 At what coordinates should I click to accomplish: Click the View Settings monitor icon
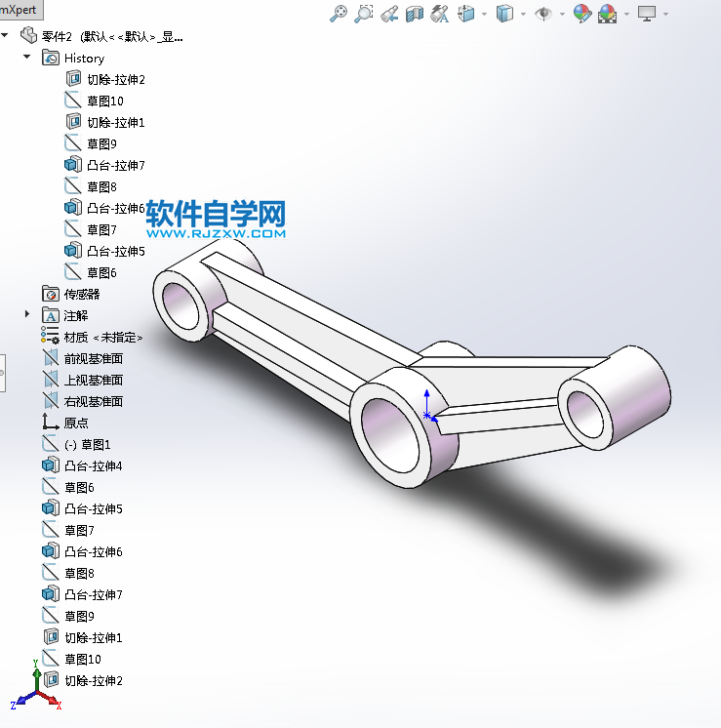pos(647,14)
